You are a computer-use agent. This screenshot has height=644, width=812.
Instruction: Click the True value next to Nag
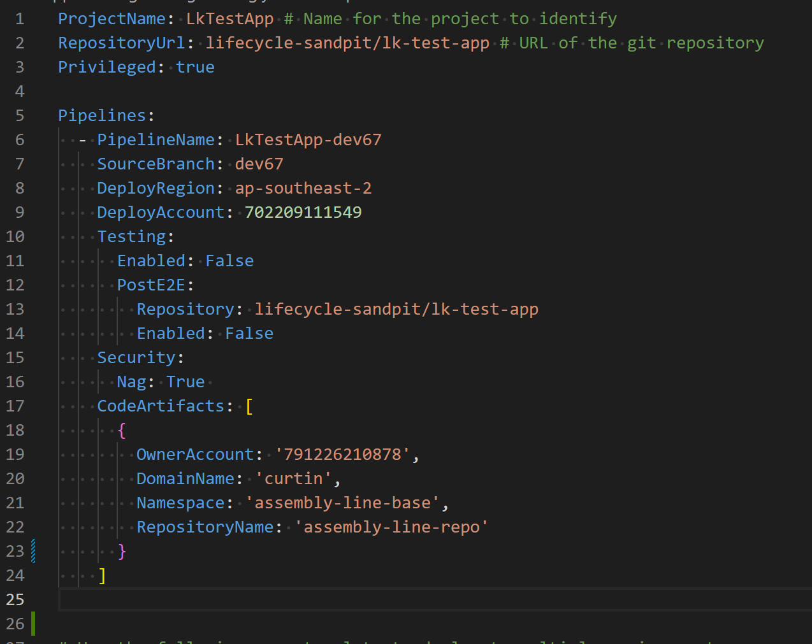185,382
